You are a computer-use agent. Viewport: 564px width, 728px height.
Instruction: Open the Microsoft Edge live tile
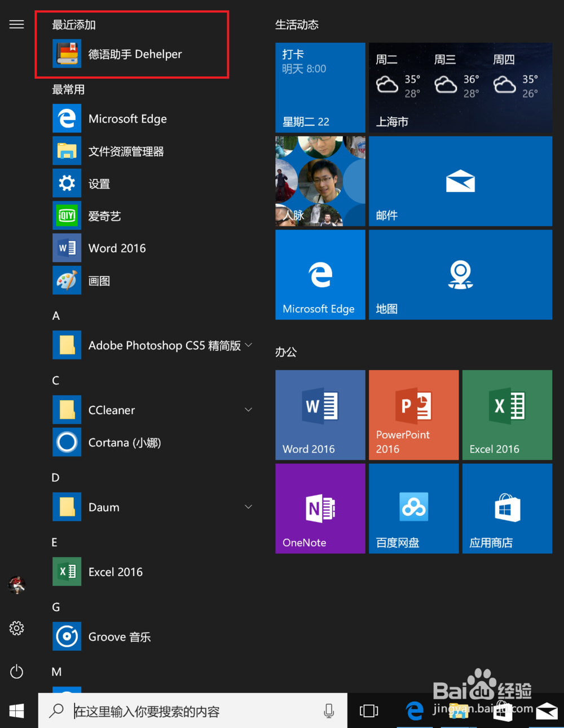[320, 275]
